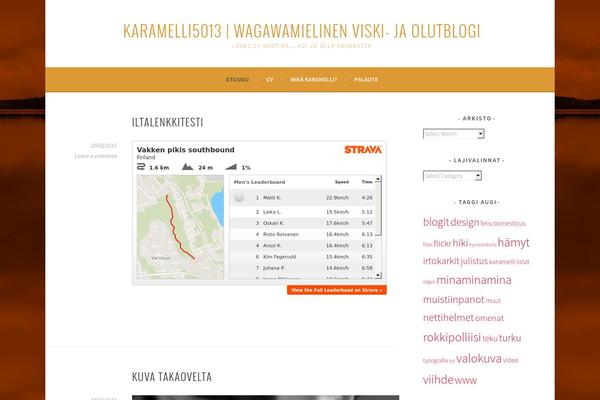Click the Karamelli5013 blog title header
Viewport: 600px width, 400px height.
[x=301, y=31]
